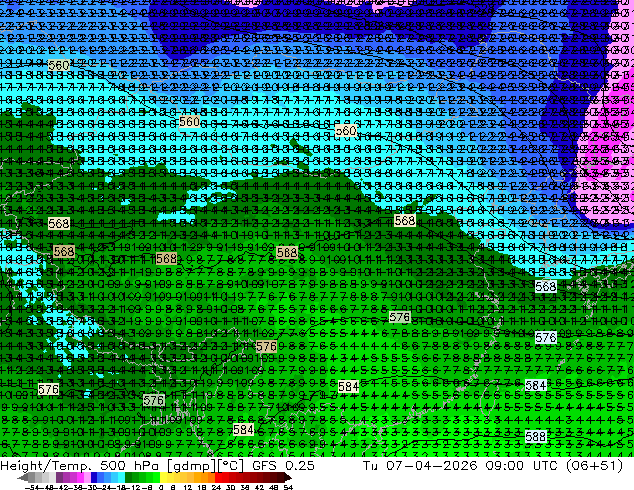Click the '12' value under the color legend
Viewport: 634px width, 490px height.
coord(188,487)
